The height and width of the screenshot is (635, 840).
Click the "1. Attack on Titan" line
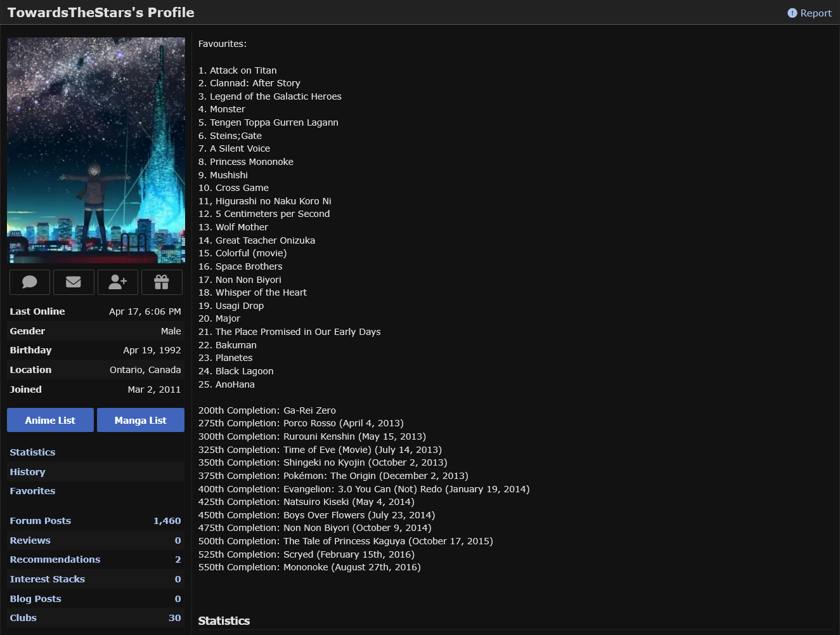click(238, 70)
